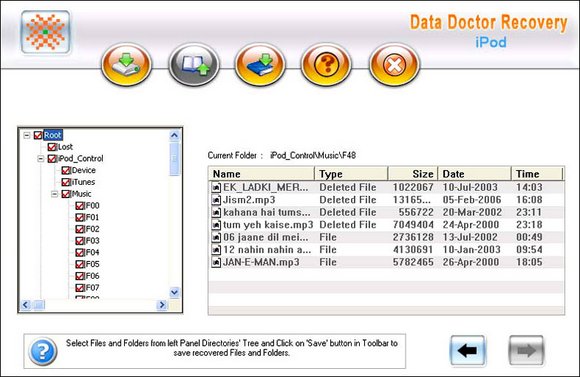Collapse the Music folder node
Image resolution: width=580 pixels, height=377 pixels.
(54, 194)
